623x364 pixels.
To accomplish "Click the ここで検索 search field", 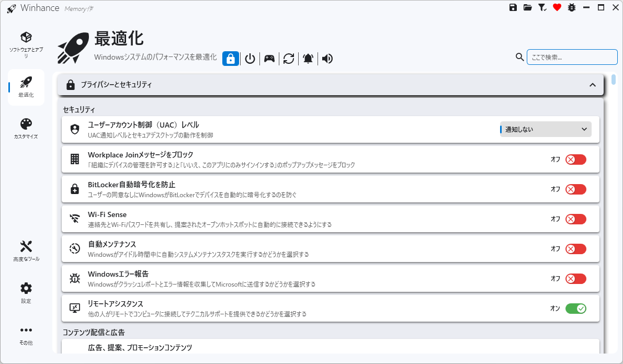I will click(x=572, y=57).
